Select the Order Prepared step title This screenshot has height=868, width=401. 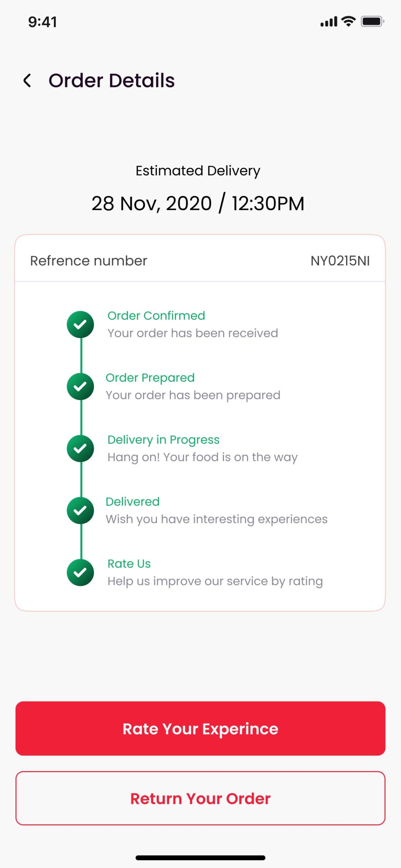click(150, 378)
